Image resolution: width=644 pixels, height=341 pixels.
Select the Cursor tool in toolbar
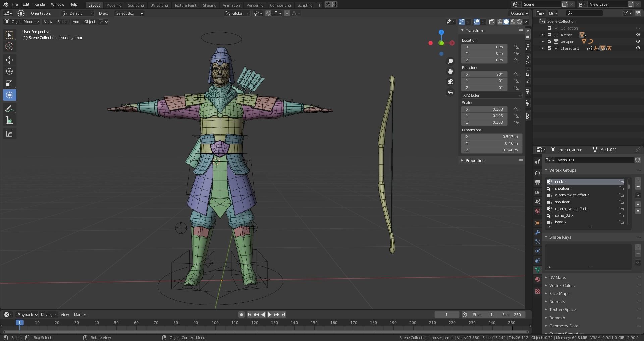9,46
